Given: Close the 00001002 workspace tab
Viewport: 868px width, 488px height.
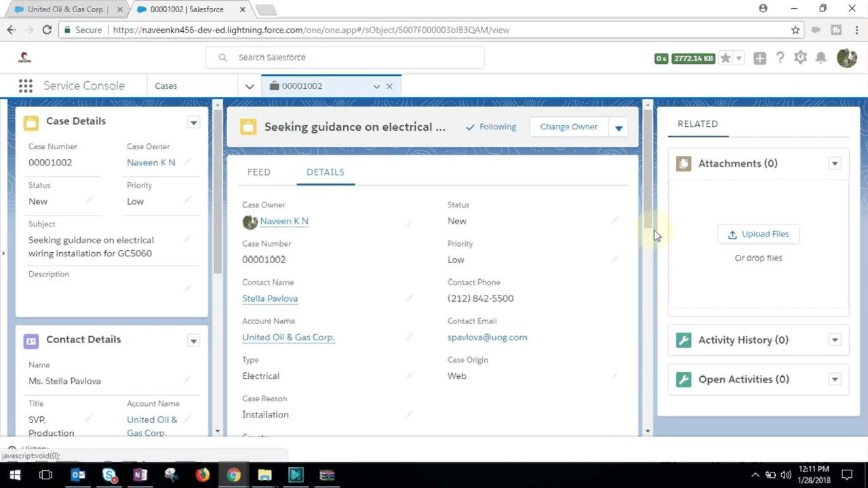Looking at the screenshot, I should [389, 86].
